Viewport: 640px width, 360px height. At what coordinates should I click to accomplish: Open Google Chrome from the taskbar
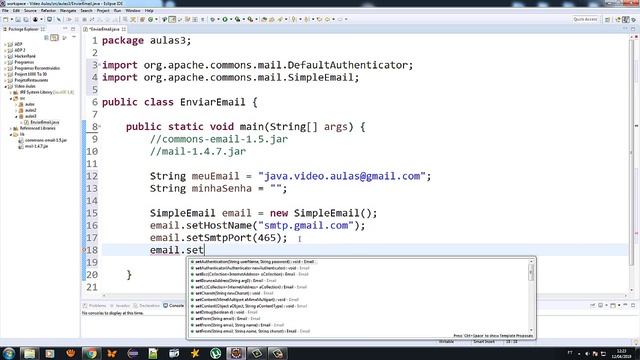coord(91,353)
